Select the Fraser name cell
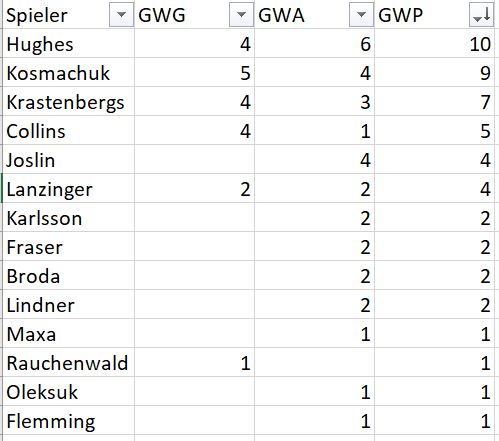 click(x=68, y=246)
